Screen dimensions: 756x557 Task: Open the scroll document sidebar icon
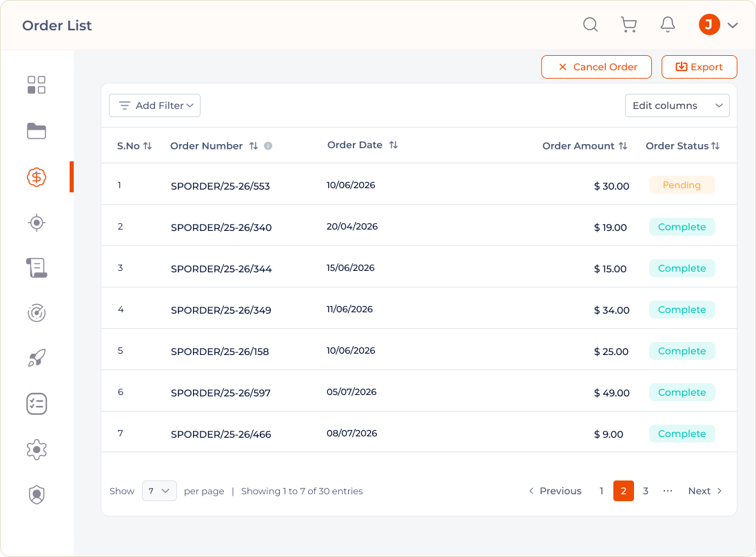click(37, 268)
